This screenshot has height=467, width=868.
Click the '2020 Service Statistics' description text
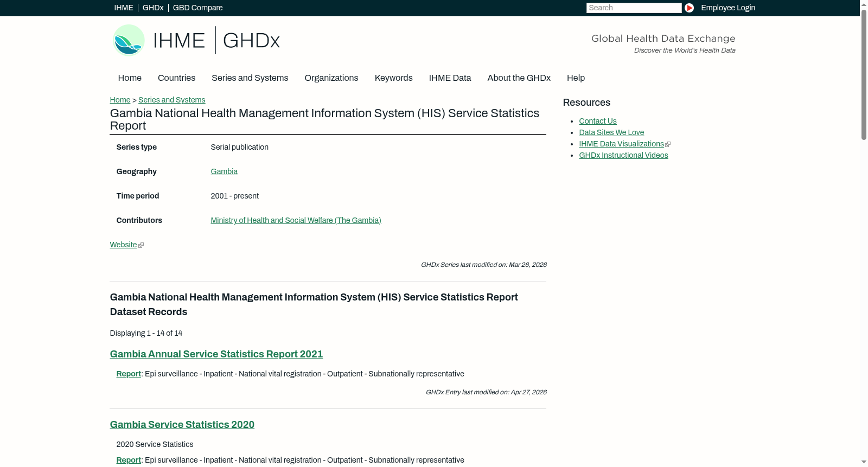(155, 444)
